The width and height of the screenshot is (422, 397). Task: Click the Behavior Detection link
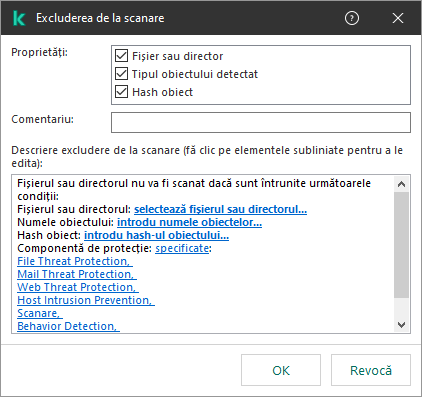click(68, 326)
